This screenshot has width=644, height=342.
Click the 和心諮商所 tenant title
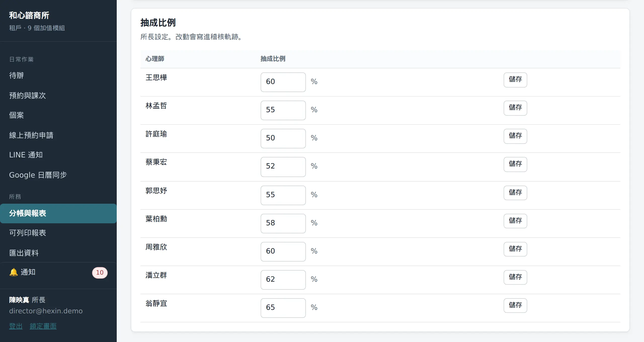point(29,15)
